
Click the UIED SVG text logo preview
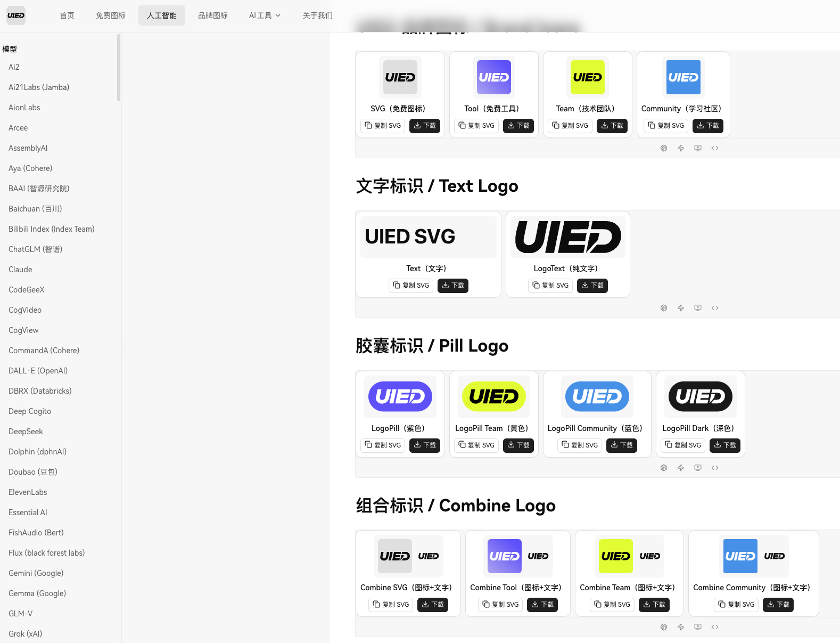point(429,237)
